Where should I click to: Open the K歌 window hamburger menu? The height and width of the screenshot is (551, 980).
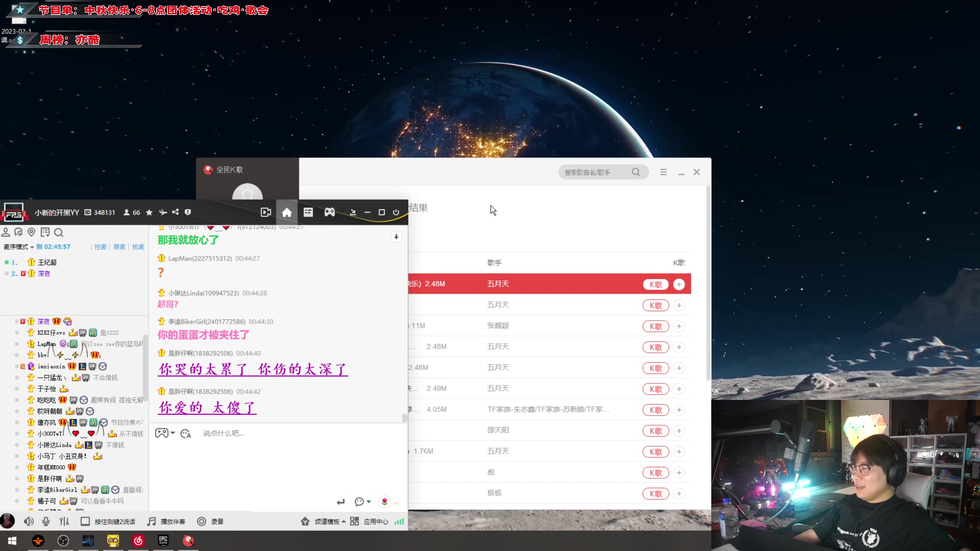point(663,172)
